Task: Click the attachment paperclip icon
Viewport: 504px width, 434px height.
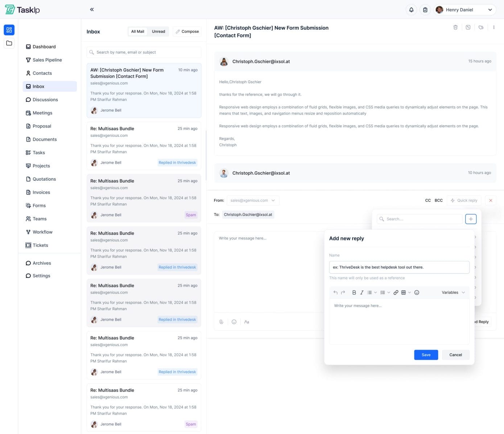Action: click(x=221, y=322)
